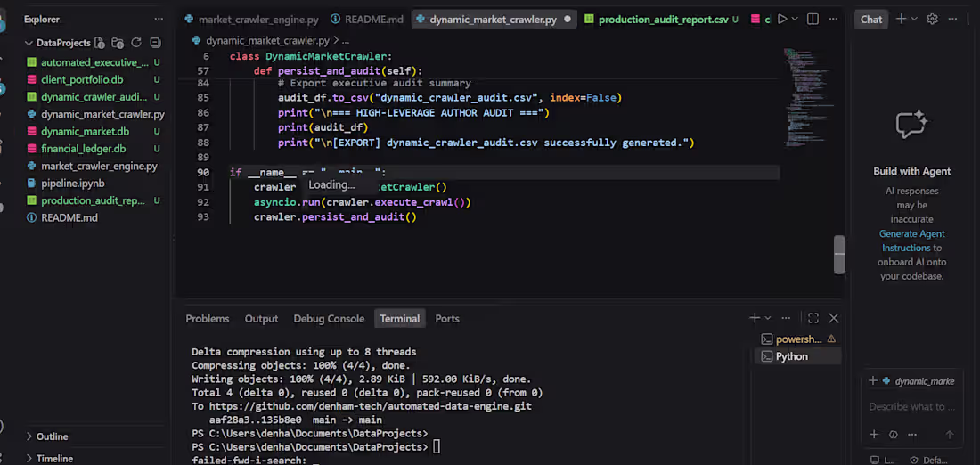
Task: Click the powershell warning triangle icon
Action: coord(831,339)
